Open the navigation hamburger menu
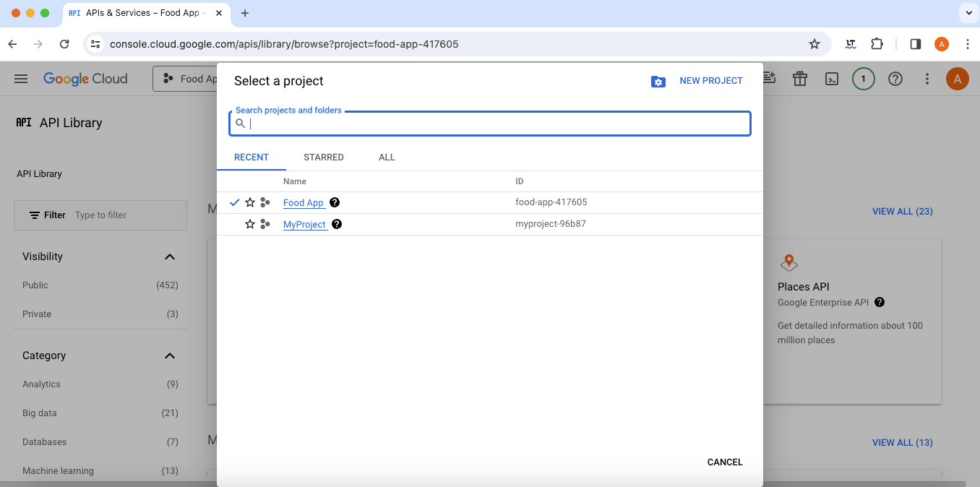 coord(20,78)
